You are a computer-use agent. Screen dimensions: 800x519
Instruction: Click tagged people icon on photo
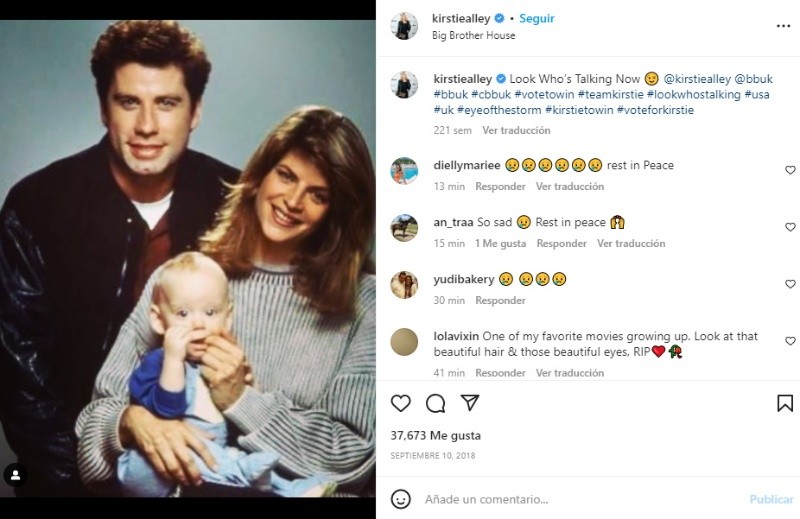pyautogui.click(x=16, y=473)
